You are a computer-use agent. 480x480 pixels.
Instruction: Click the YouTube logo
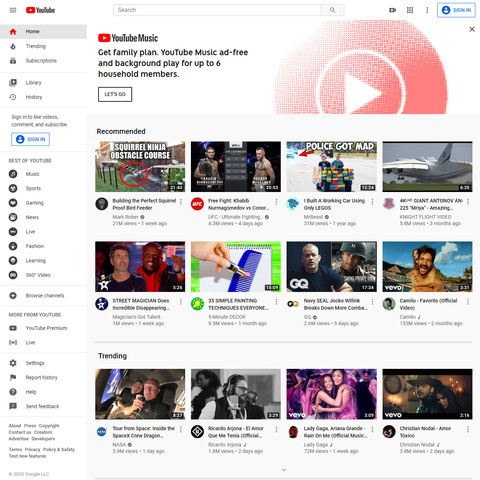click(x=40, y=10)
